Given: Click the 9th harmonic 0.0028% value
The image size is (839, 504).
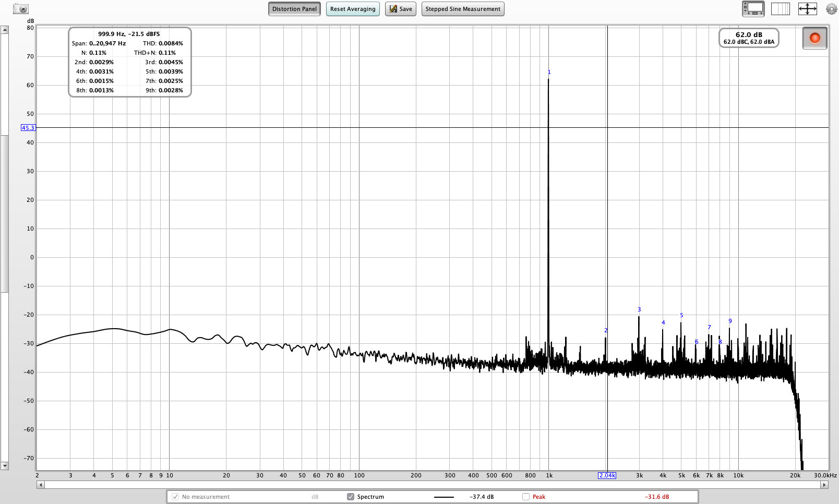Looking at the screenshot, I should point(171,90).
